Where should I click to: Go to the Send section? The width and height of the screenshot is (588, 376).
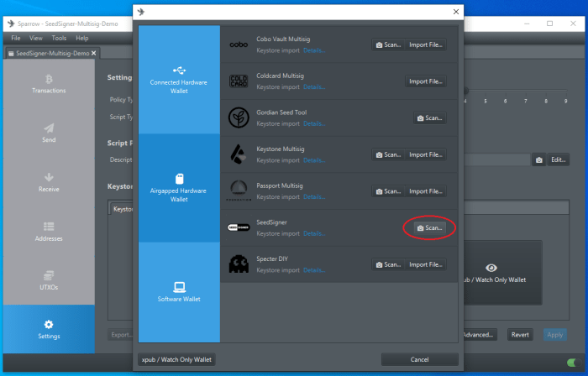pyautogui.click(x=48, y=133)
